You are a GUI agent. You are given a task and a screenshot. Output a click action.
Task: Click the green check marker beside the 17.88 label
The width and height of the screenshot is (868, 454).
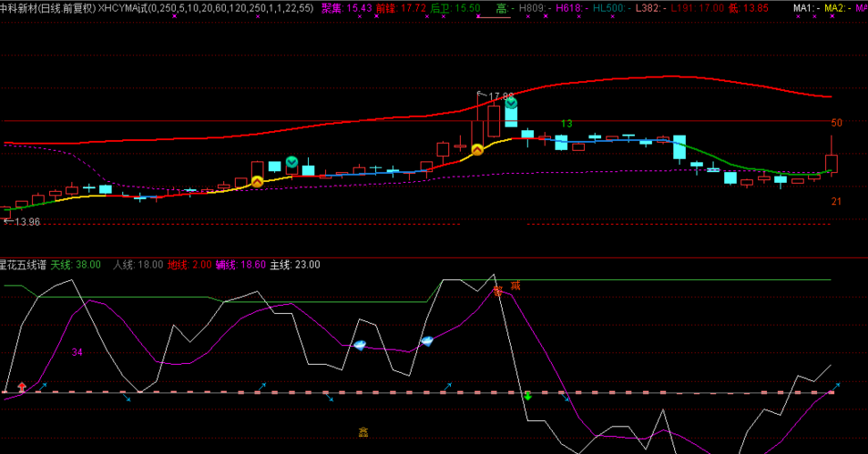(511, 103)
